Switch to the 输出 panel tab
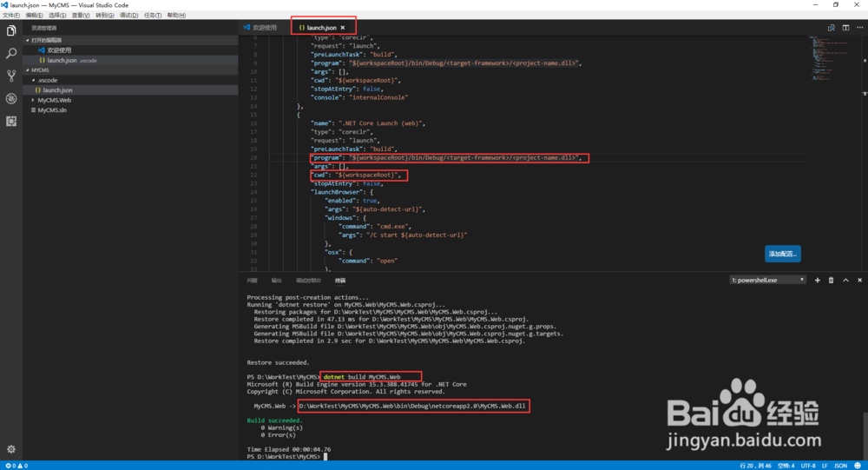The width and height of the screenshot is (868, 470). (277, 281)
